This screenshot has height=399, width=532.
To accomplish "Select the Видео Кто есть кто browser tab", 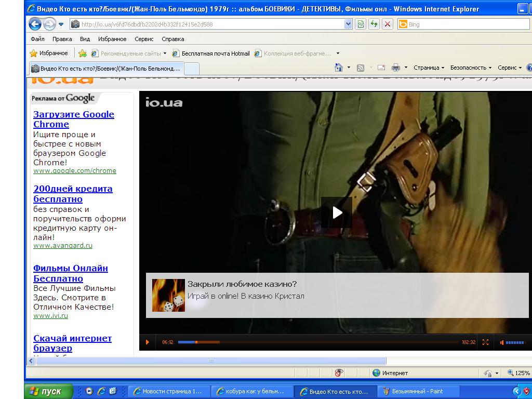I will [107, 69].
